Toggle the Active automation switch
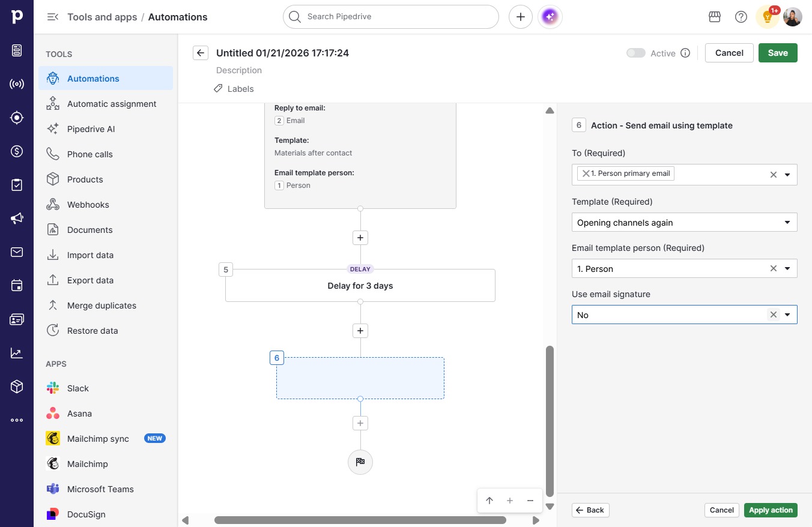This screenshot has width=812, height=527. pos(635,53)
